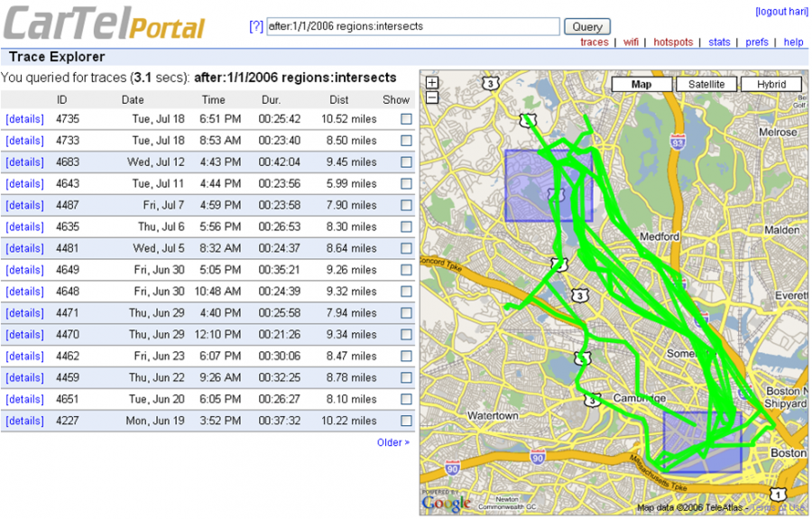Screen dimensions: 812x519
Task: Click the Dur. column header
Action: click(271, 100)
